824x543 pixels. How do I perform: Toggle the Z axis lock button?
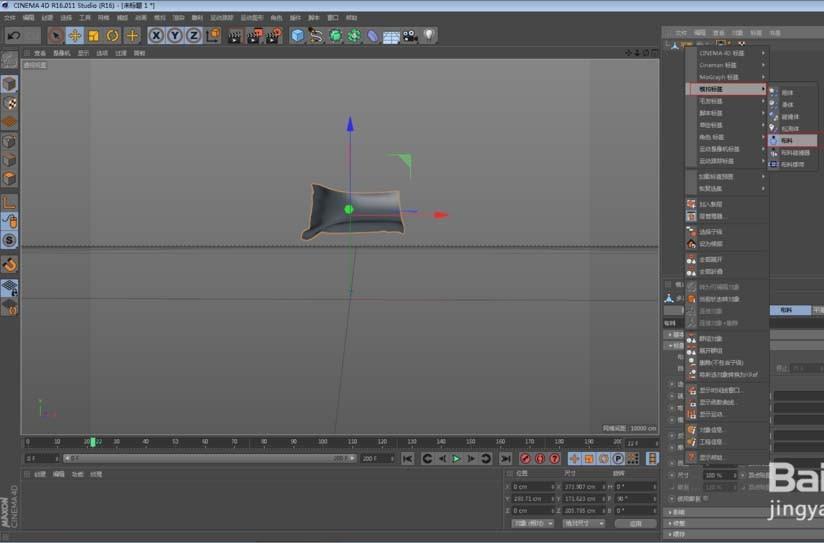(x=192, y=36)
